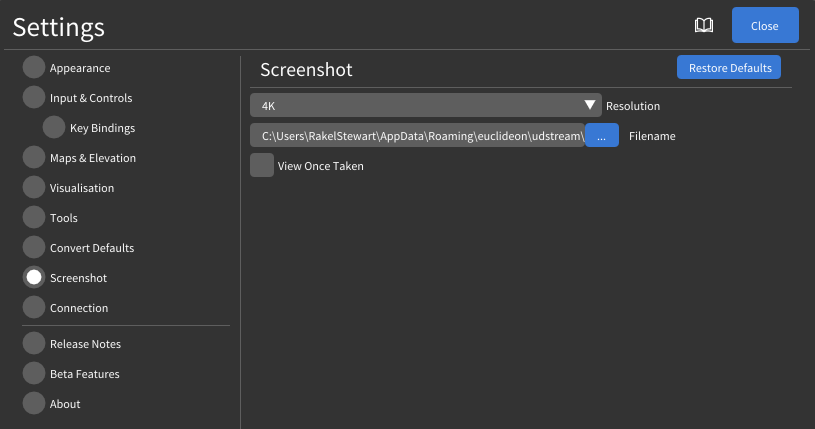815x429 pixels.
Task: Browse for screenshot filename with ellipsis button
Action: [x=601, y=136]
